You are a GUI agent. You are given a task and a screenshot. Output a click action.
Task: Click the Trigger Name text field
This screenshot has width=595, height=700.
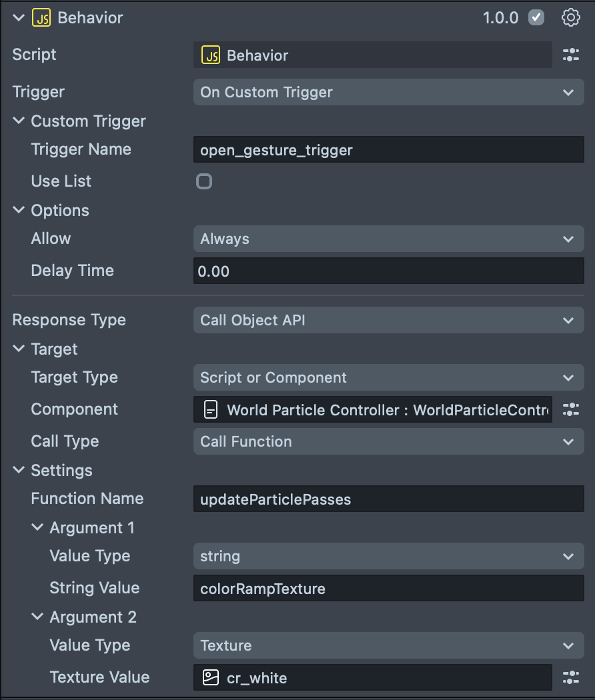[x=388, y=150]
